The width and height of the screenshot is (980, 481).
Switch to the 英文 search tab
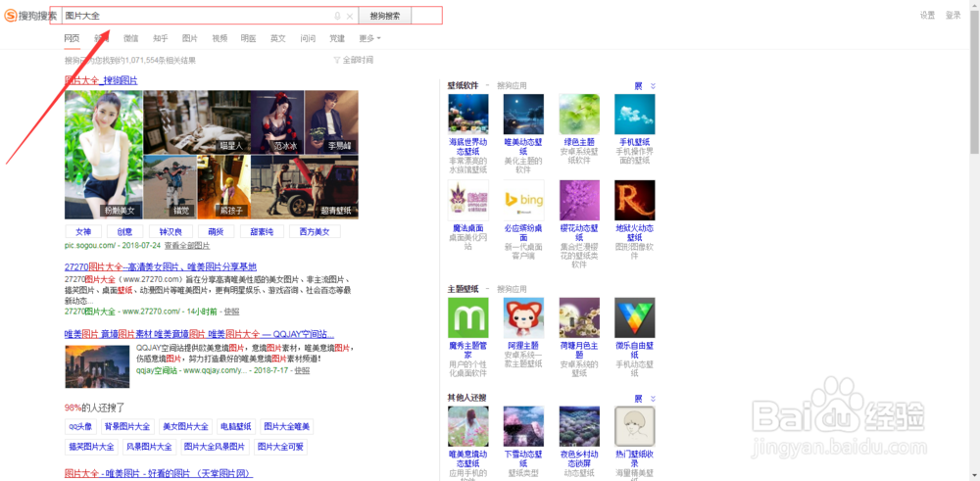coord(278,38)
